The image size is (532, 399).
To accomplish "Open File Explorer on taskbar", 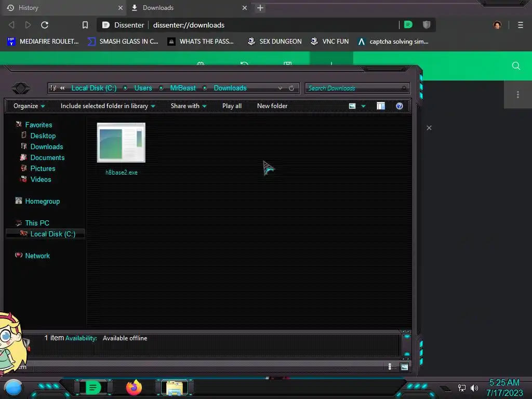I will (175, 388).
